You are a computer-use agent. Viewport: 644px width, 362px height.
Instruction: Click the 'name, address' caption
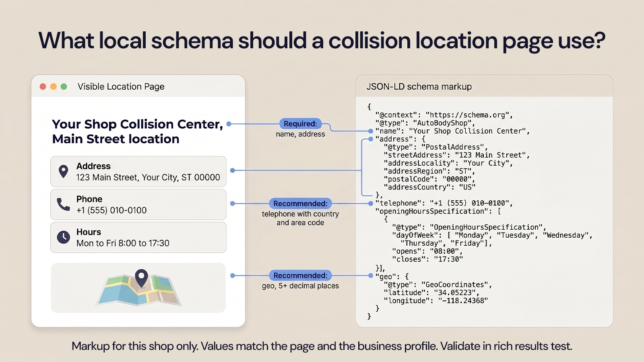click(300, 134)
